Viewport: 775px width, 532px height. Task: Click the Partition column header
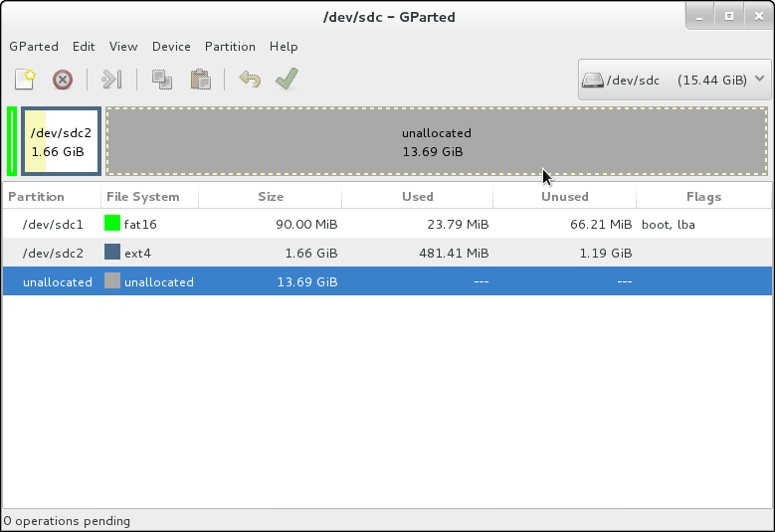(x=52, y=197)
